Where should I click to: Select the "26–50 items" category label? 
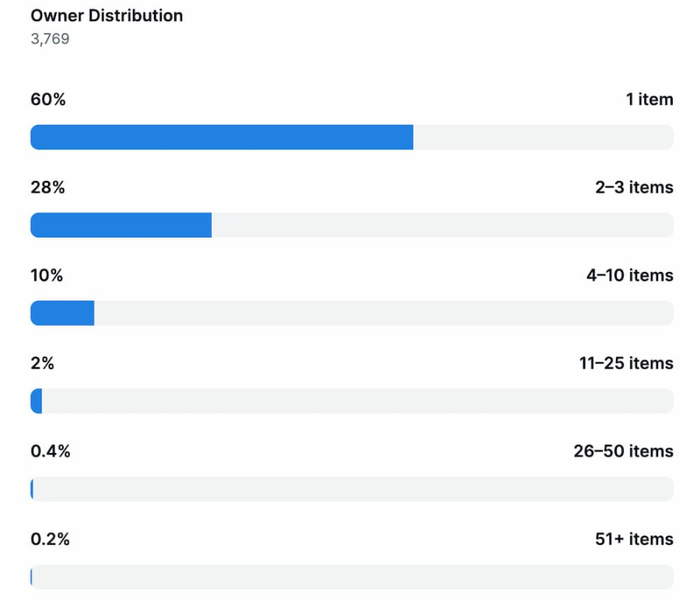(623, 451)
